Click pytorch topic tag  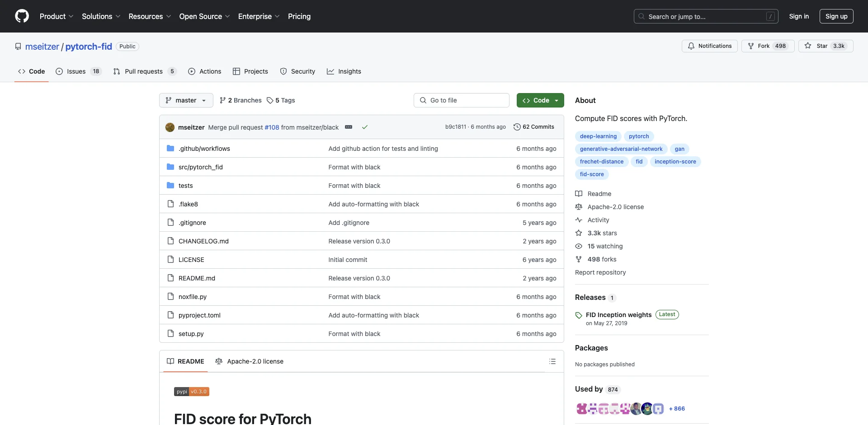(639, 136)
